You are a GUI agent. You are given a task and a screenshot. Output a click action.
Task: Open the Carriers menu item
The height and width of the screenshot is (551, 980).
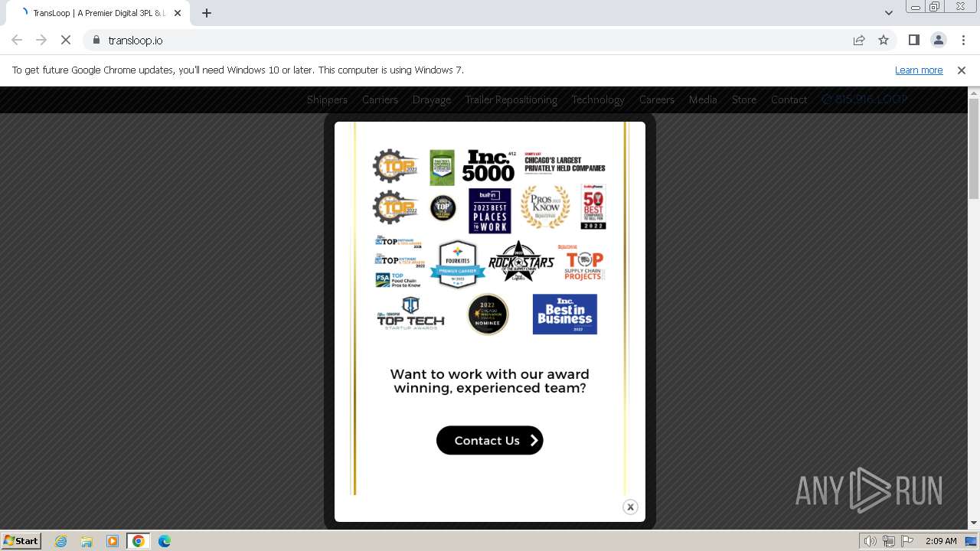pos(380,99)
